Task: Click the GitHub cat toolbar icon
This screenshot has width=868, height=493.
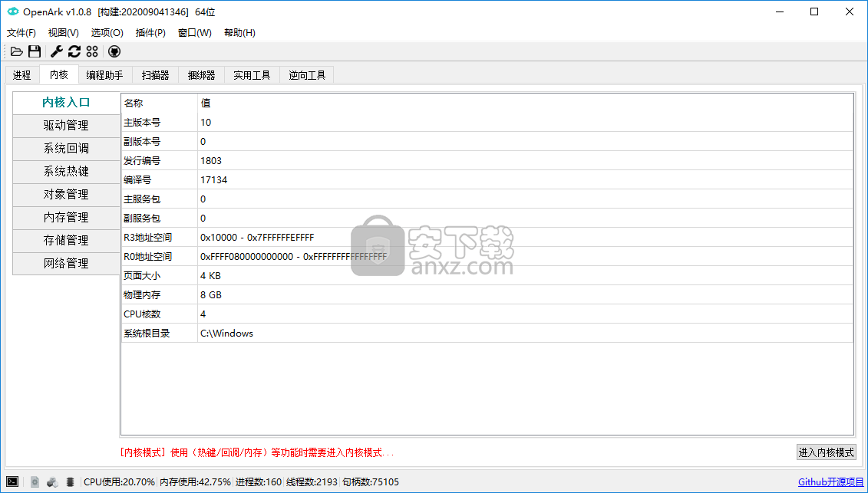Action: [114, 51]
